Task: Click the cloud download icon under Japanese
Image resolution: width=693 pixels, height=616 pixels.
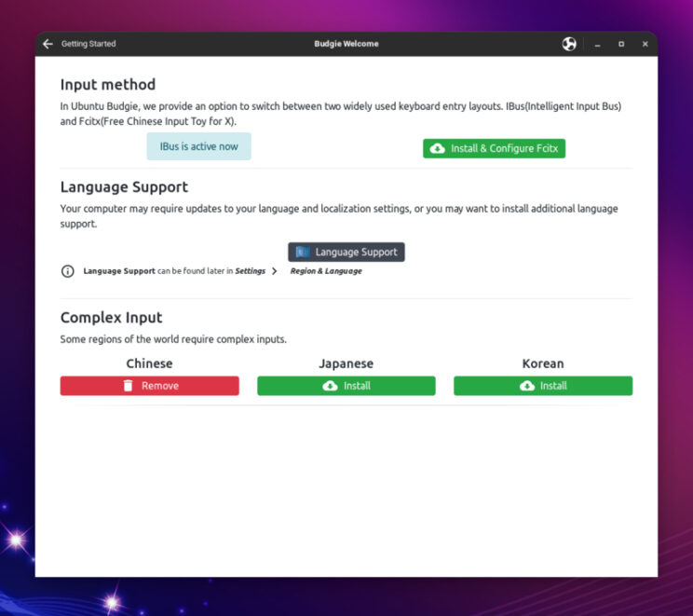Action: (330, 386)
